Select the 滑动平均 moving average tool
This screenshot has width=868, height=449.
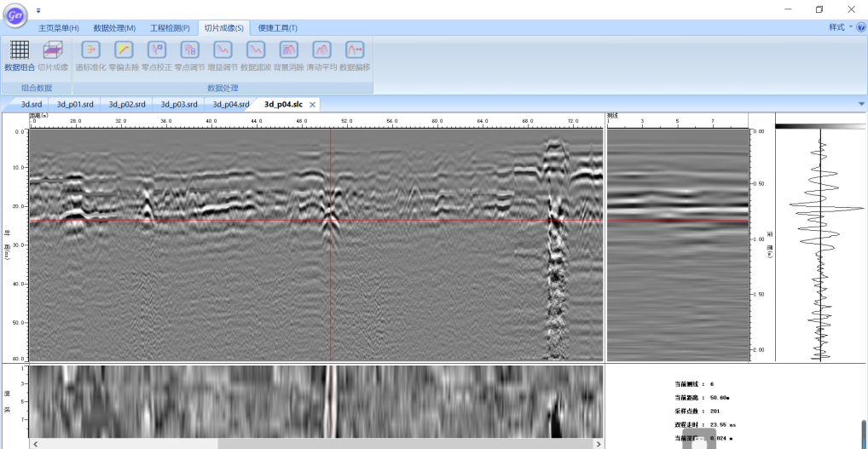point(321,51)
